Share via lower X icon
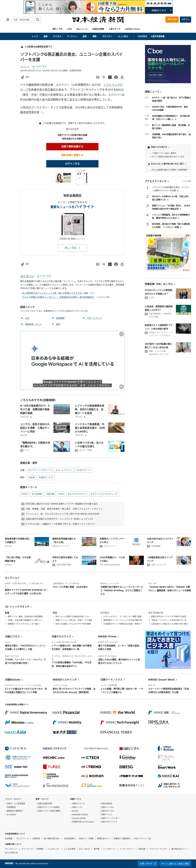Screen dimensions: 196x868 (x=110, y=264)
